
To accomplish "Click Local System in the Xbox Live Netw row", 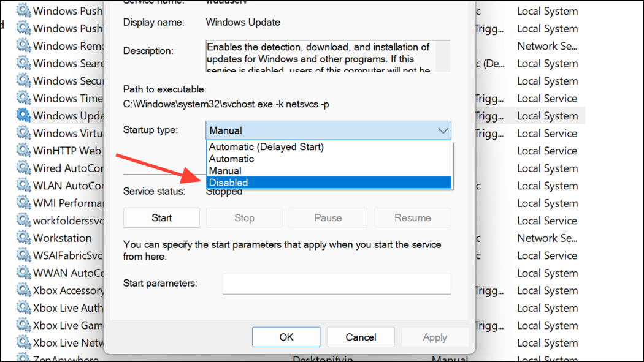I will coord(548,343).
